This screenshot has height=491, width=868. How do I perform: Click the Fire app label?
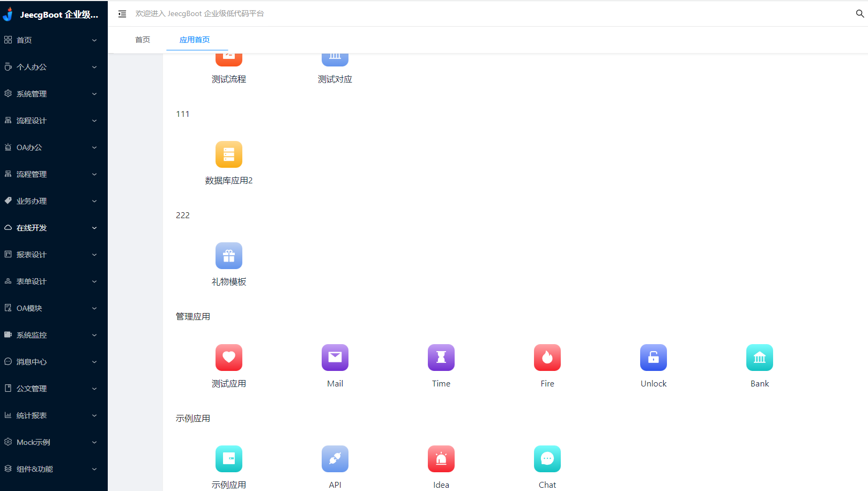click(547, 384)
